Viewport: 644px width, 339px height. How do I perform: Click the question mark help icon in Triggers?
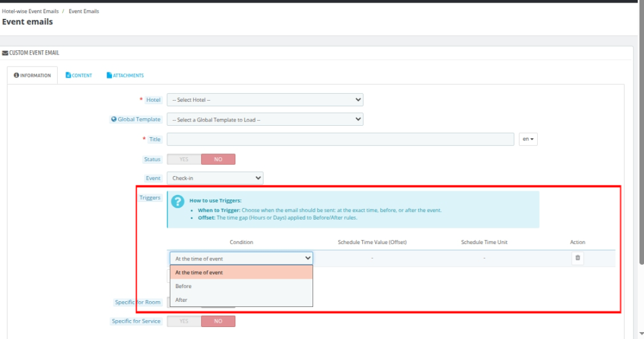click(177, 202)
